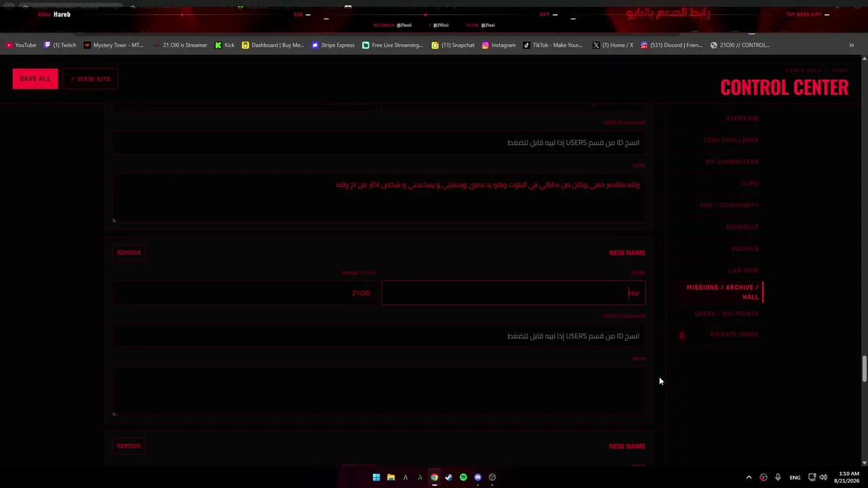Screen dimensions: 868x488
Task: Open the Dashboard Buy Me bookmark
Action: tap(273, 45)
